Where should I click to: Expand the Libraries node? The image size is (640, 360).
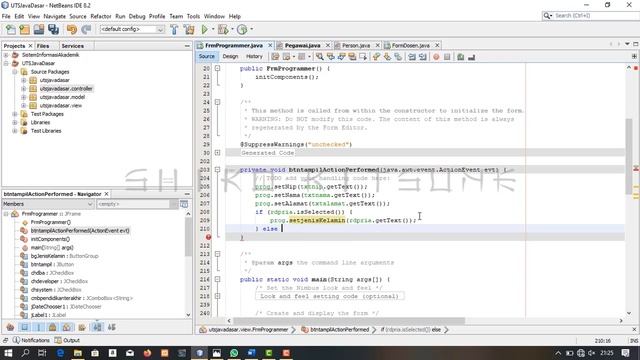coord(15,122)
